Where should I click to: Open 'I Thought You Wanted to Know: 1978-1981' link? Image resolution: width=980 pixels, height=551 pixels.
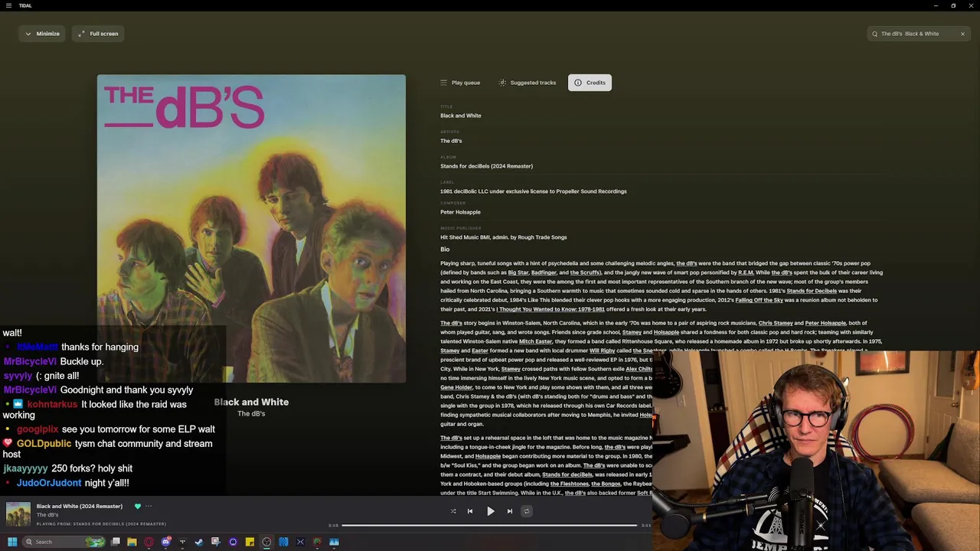(x=550, y=309)
